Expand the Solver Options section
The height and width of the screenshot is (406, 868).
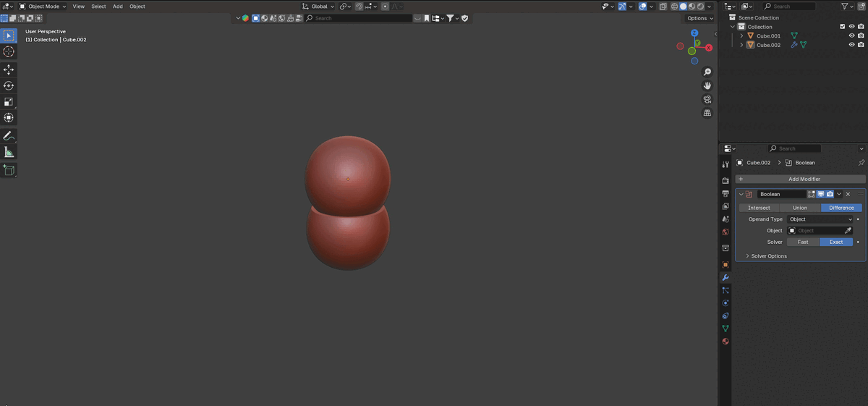click(x=768, y=256)
